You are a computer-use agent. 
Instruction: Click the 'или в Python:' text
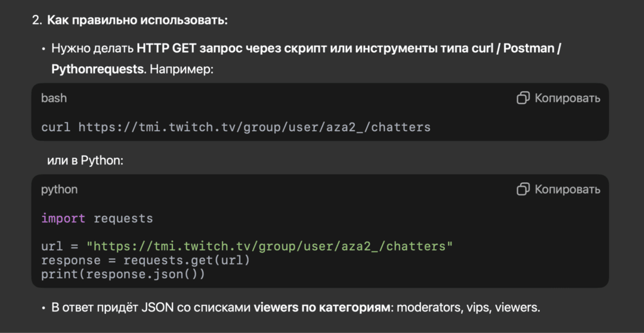tap(85, 160)
